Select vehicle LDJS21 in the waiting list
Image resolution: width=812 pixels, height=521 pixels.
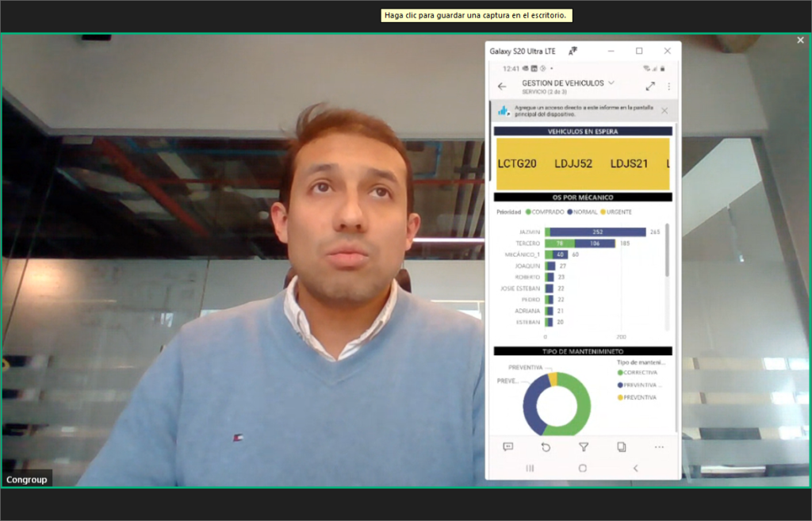pyautogui.click(x=629, y=163)
